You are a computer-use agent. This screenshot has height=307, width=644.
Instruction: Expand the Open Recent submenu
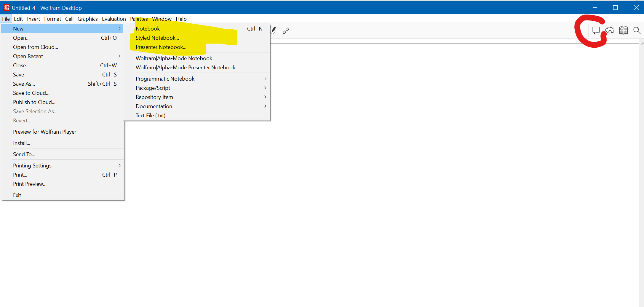click(x=119, y=56)
